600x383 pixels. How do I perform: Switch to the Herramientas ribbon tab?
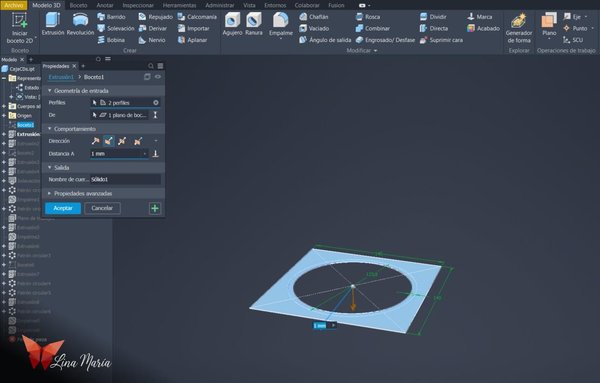pos(179,5)
